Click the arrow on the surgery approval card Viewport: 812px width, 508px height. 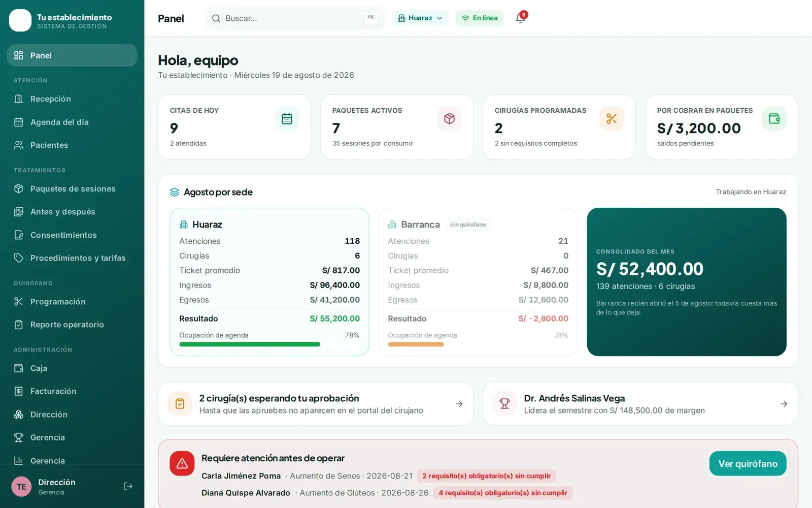click(459, 404)
